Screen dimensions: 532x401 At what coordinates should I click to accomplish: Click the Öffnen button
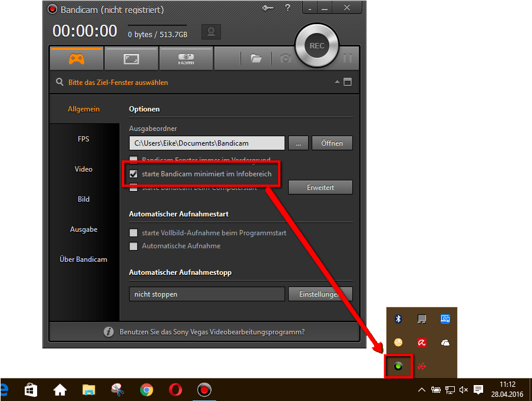pos(332,143)
